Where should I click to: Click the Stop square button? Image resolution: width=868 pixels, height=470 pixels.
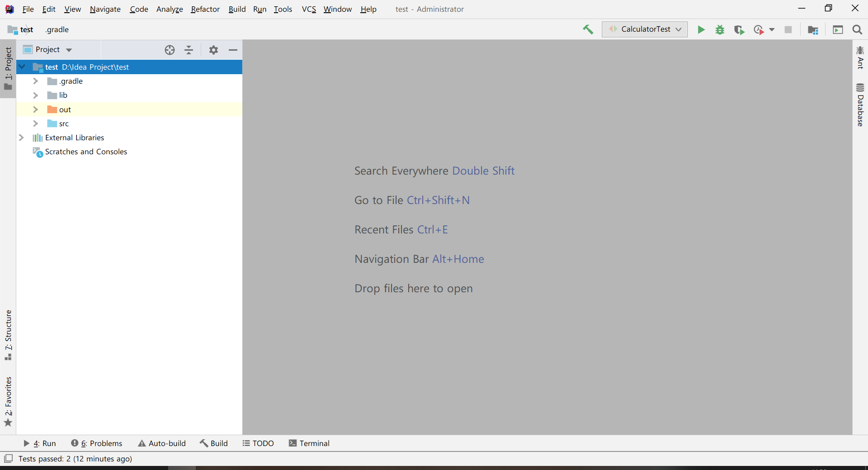(788, 29)
